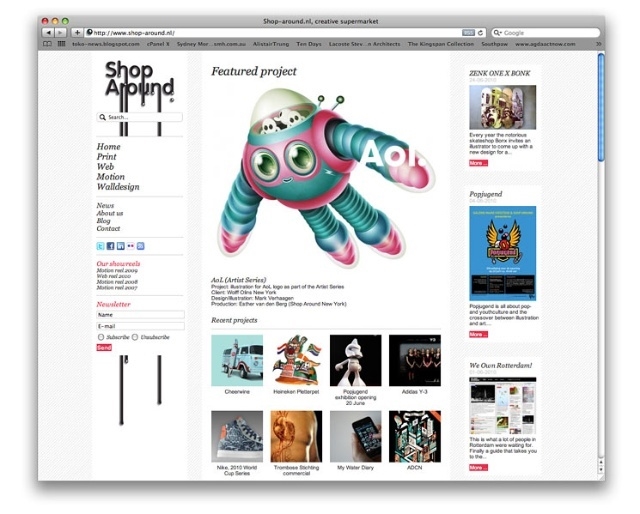Select the Subscribe radio button

(101, 337)
